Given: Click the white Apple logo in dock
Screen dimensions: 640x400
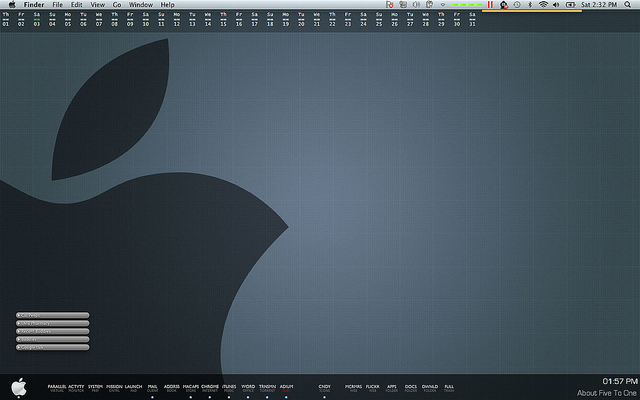Looking at the screenshot, I should (19, 387).
